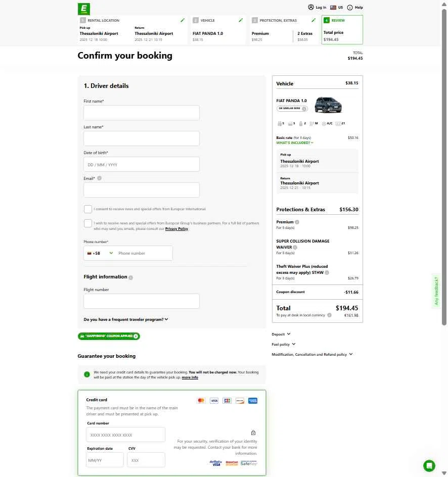The height and width of the screenshot is (477, 448).
Task: Show info for Or Similar Mini badge
Action: [304, 109]
